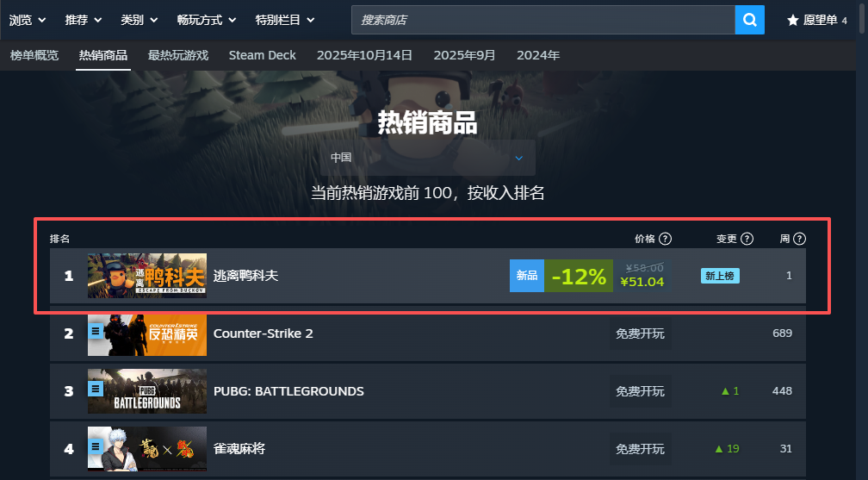Expand the 浏览 dropdown menu

click(x=28, y=20)
